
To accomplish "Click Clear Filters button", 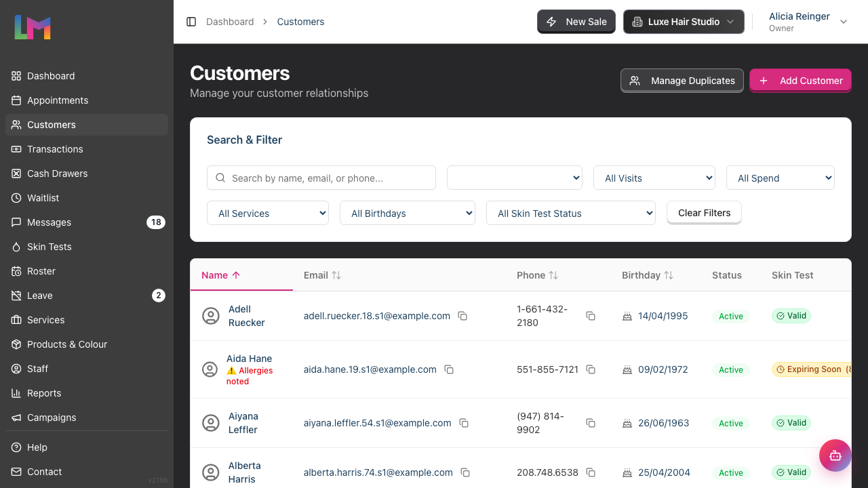I will click(704, 213).
